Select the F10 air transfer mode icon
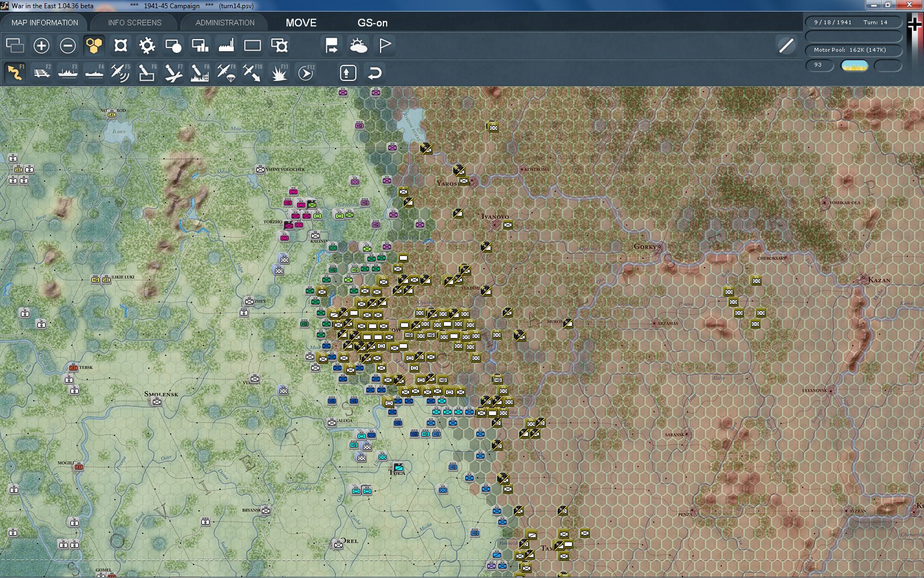Viewport: 924px width, 578px height. [x=252, y=73]
